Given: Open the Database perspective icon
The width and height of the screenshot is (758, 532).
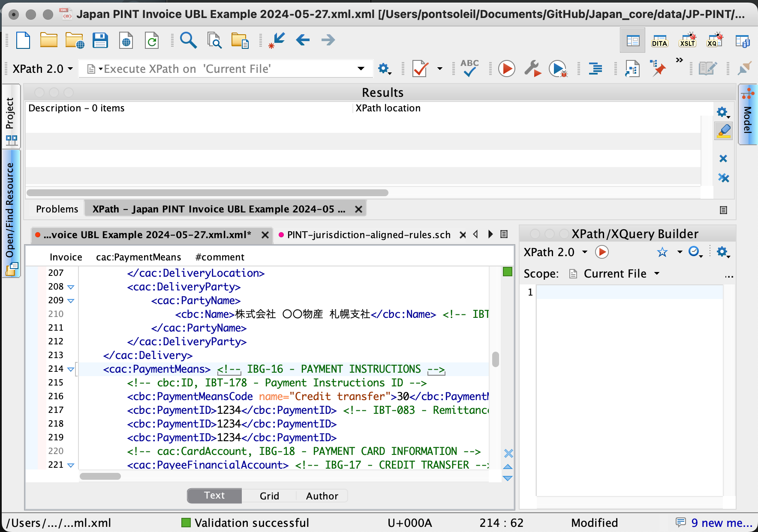Looking at the screenshot, I should (x=742, y=41).
